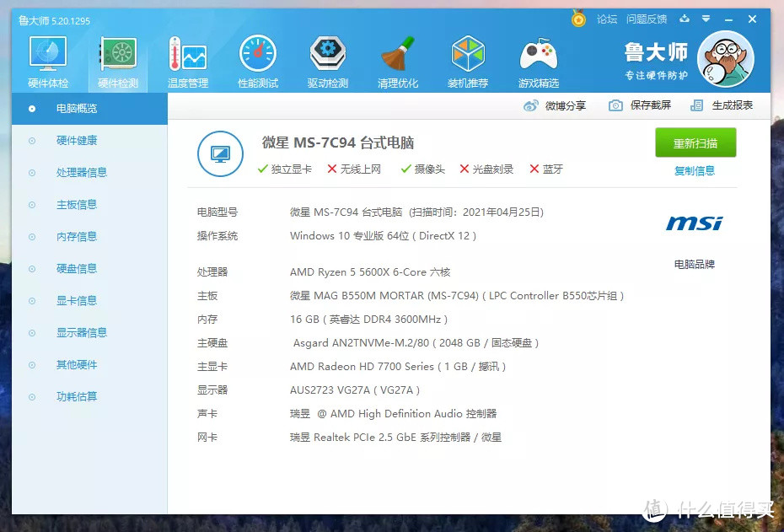Open 问题反馈 feedback page
This screenshot has width=784, height=532.
click(646, 19)
